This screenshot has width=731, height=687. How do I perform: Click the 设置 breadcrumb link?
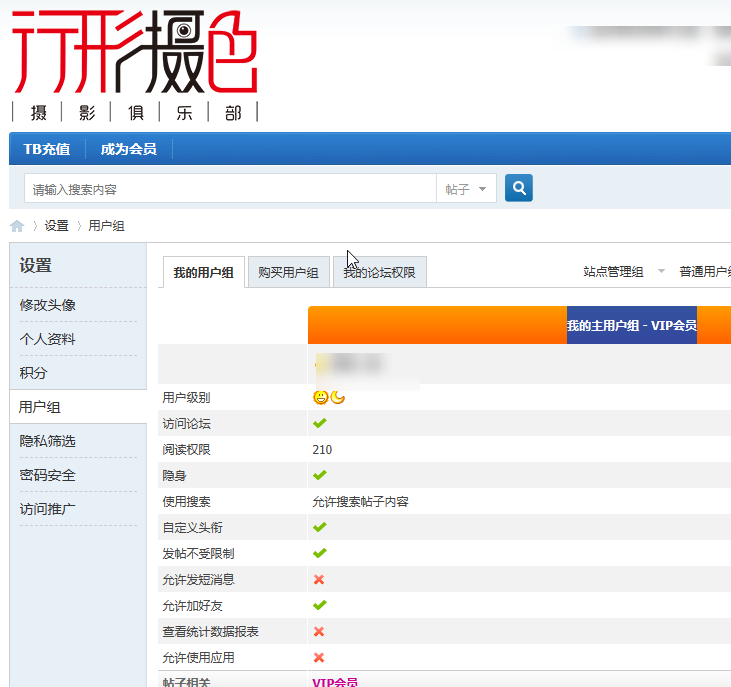coord(57,226)
